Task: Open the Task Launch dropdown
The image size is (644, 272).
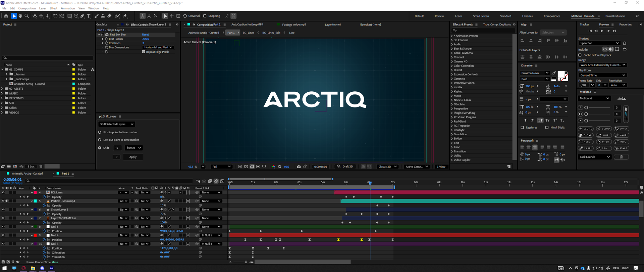Action: click(595, 157)
